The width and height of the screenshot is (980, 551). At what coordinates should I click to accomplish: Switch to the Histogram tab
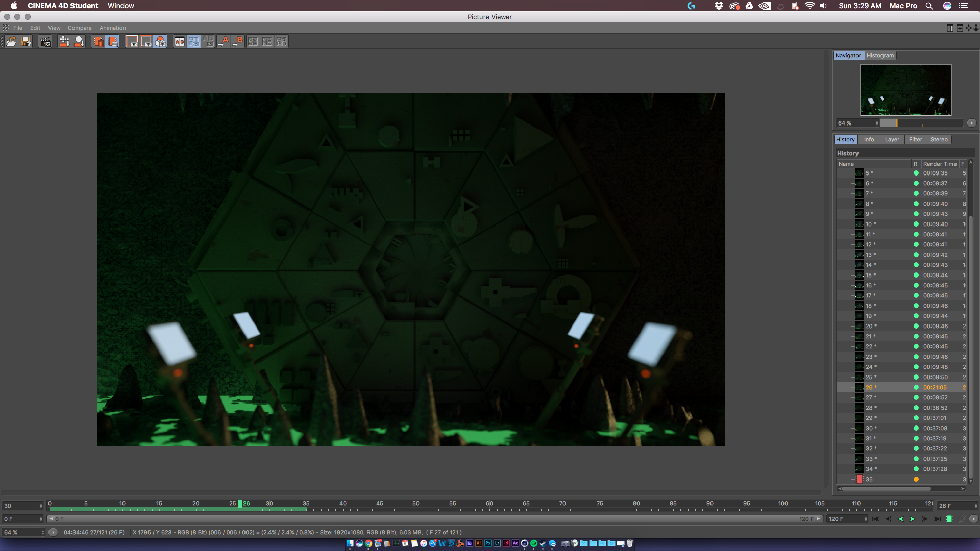(x=880, y=55)
